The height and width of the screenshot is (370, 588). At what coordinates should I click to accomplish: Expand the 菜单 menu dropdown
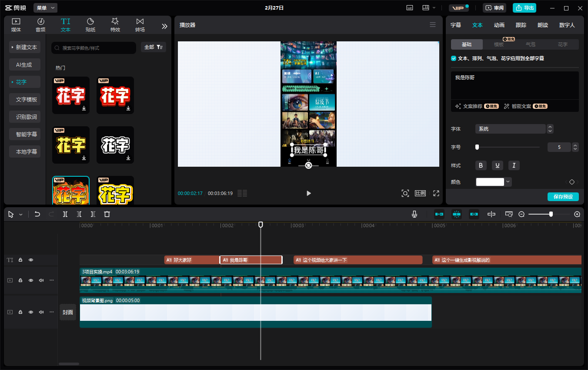45,8
